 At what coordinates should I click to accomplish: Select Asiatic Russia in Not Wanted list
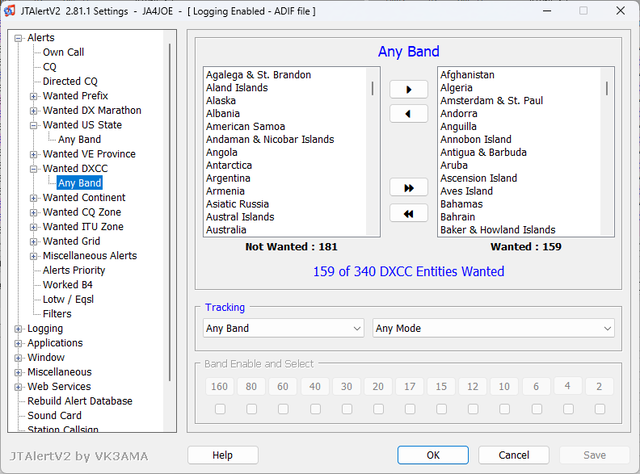point(238,204)
